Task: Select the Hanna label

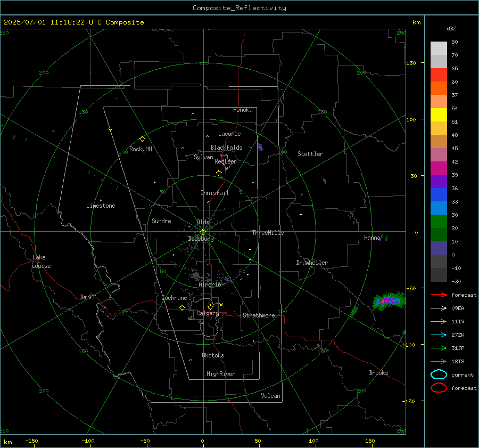Action: [372, 238]
